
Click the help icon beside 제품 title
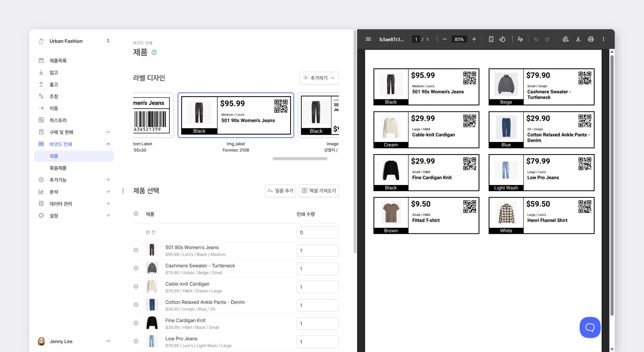tap(154, 52)
